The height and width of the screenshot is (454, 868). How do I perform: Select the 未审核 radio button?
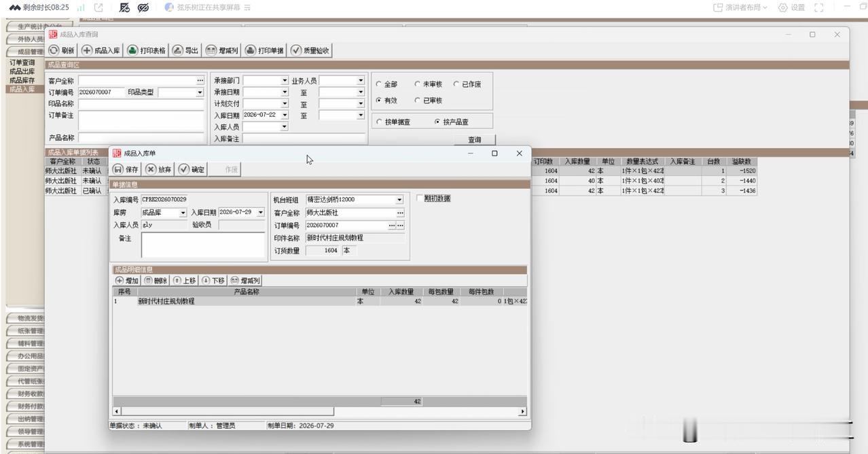click(x=418, y=84)
